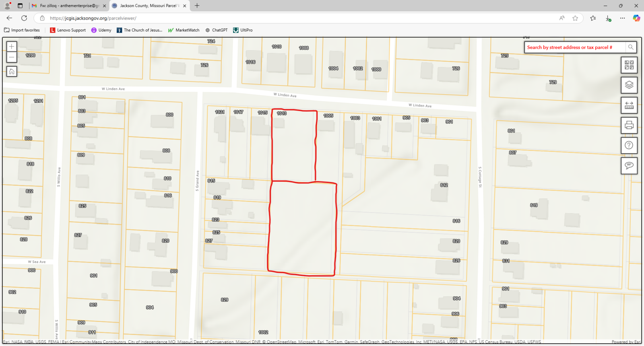The width and height of the screenshot is (644, 346).
Task: Reset map to default home extent
Action: click(12, 72)
